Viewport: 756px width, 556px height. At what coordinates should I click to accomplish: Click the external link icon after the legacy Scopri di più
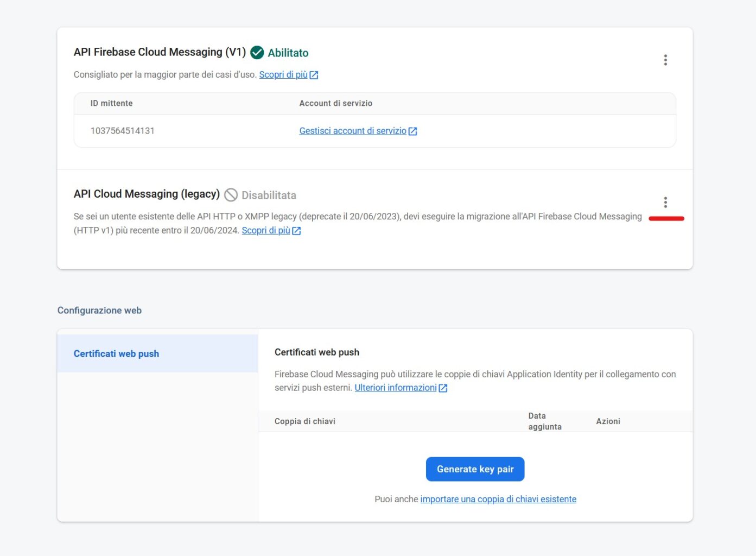tap(296, 230)
